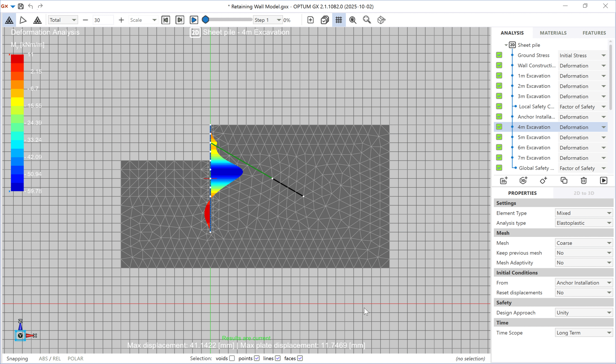This screenshot has height=364, width=616.
Task: Click the POLAR coordinate mode button
Action: (75, 359)
